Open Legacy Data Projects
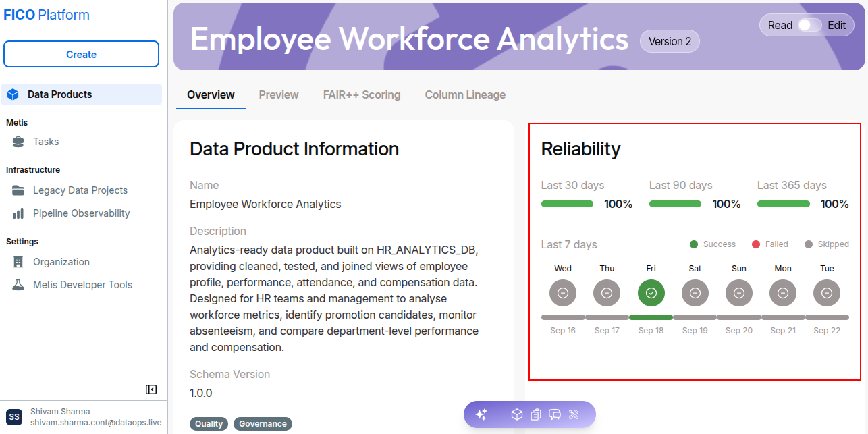This screenshot has height=434, width=868. coord(81,190)
